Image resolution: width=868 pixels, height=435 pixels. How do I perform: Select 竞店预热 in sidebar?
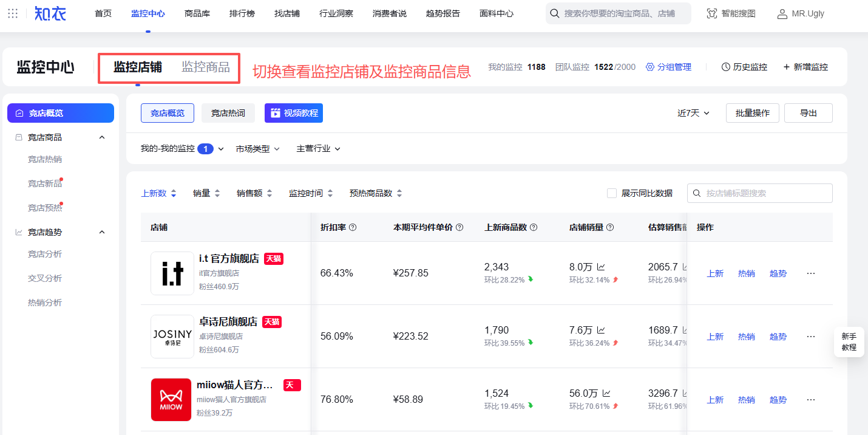pyautogui.click(x=45, y=208)
